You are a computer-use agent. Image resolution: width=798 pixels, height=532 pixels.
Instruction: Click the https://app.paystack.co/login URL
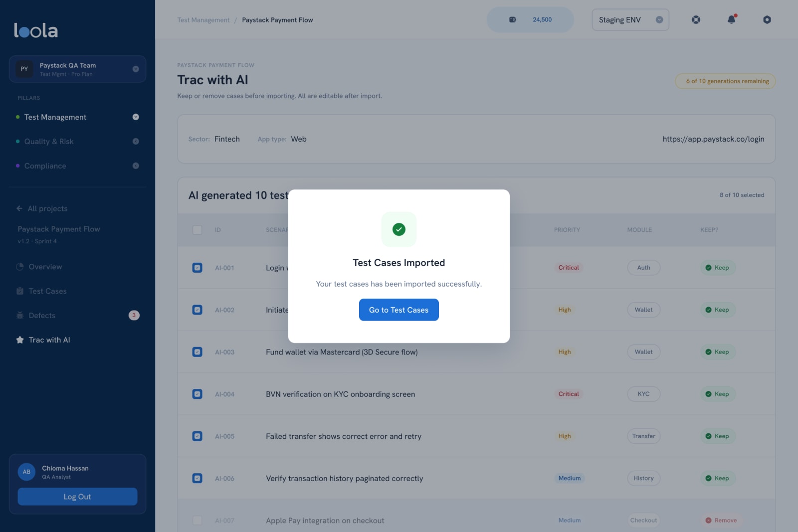tap(713, 139)
